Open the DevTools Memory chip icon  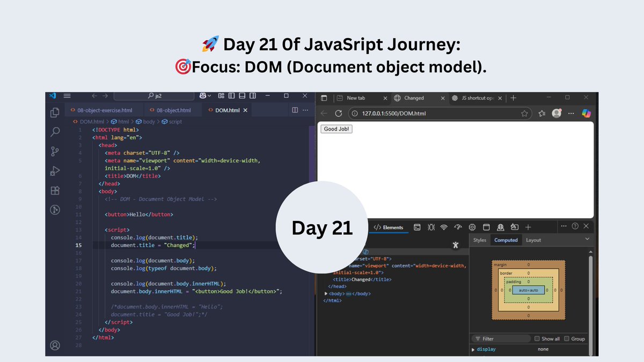472,227
